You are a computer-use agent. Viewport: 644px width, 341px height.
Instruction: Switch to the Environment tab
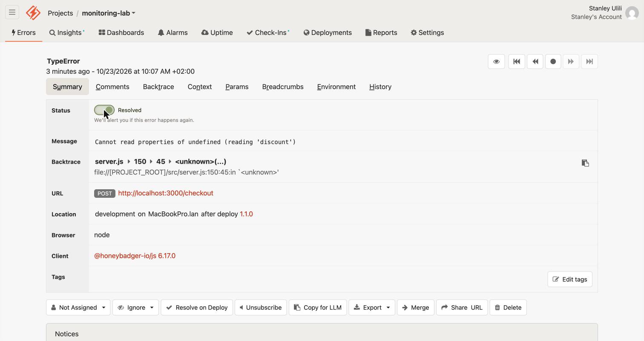(336, 87)
